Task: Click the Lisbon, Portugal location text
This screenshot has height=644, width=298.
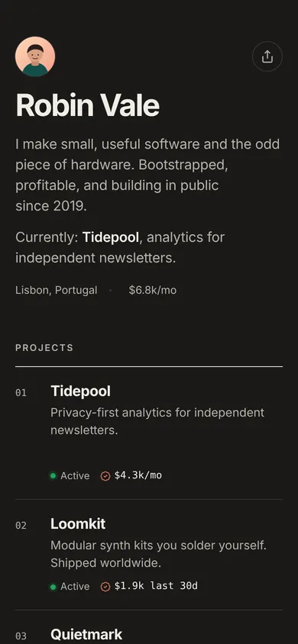Action: click(x=57, y=290)
